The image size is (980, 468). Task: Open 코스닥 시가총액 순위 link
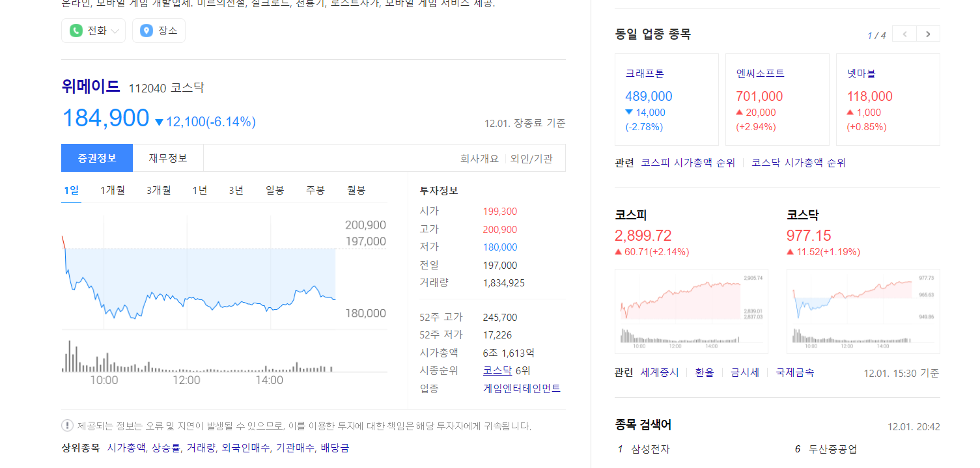798,163
